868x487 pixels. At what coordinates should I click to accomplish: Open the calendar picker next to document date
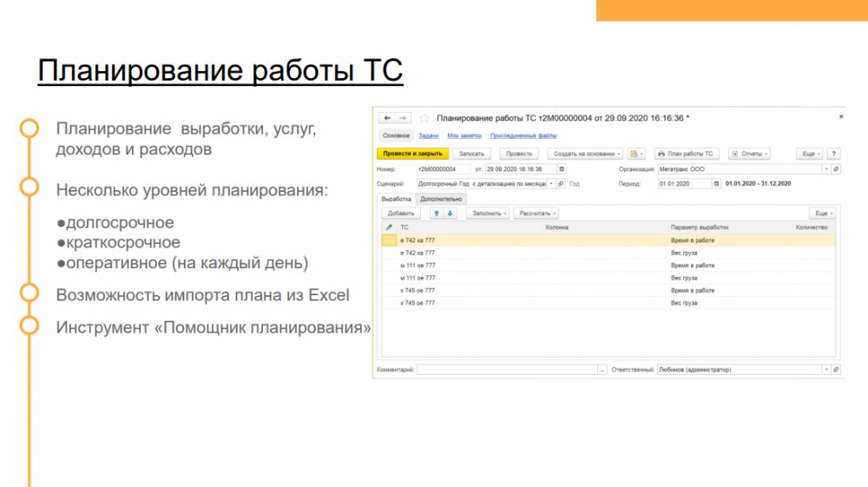pyautogui.click(x=562, y=169)
